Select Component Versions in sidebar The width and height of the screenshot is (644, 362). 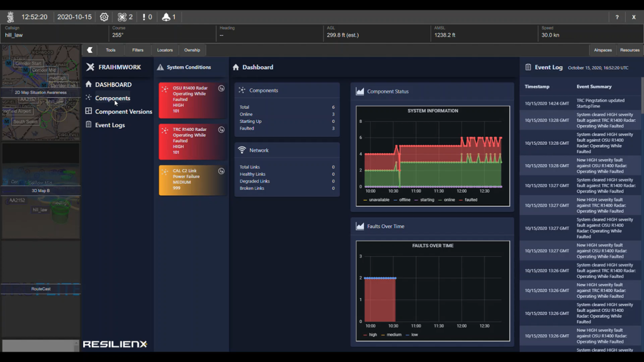pyautogui.click(x=123, y=112)
